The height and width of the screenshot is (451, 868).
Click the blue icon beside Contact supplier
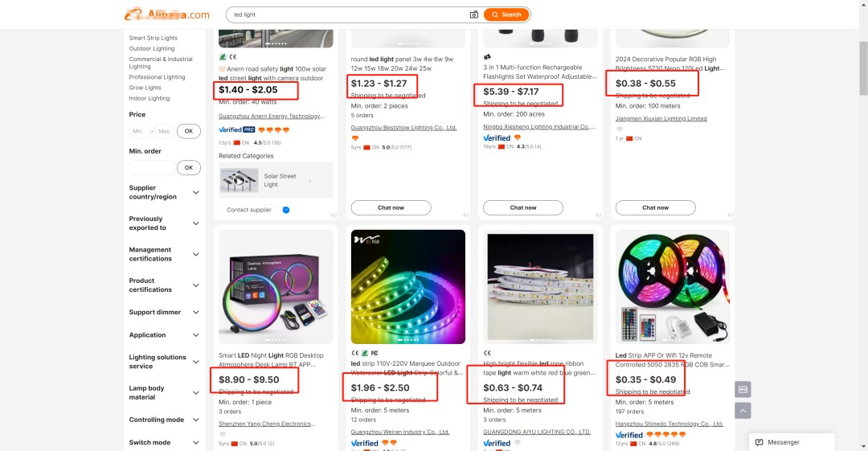click(285, 210)
